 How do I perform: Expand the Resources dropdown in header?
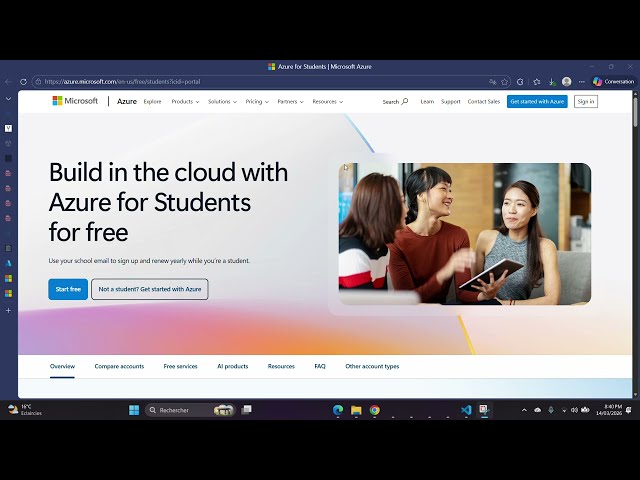point(327,102)
